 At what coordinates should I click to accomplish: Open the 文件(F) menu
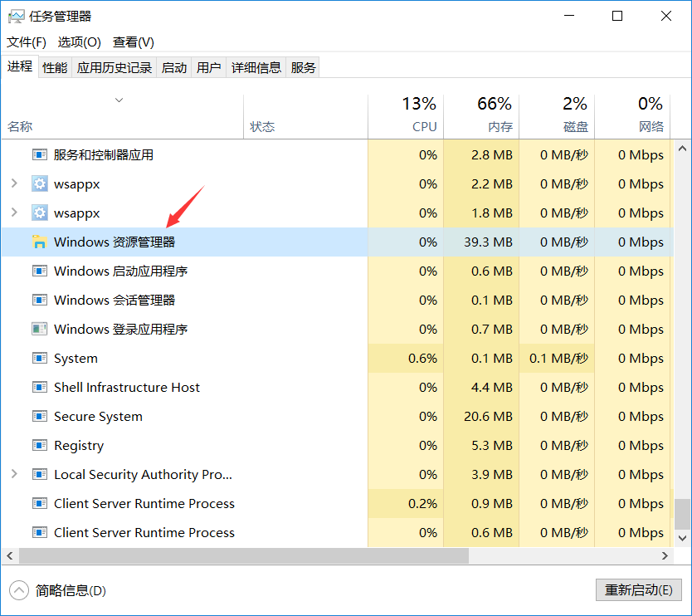coord(26,42)
